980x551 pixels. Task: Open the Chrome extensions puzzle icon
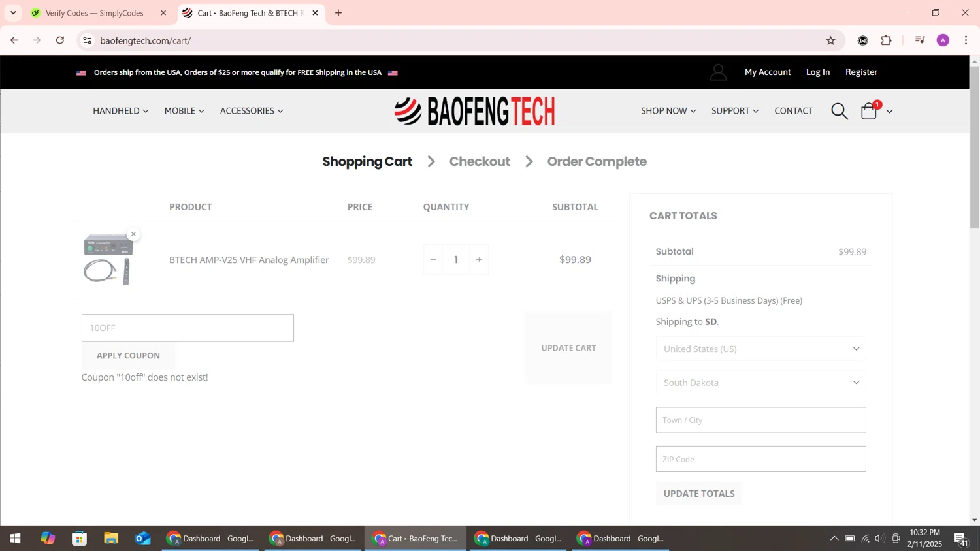pos(886,40)
